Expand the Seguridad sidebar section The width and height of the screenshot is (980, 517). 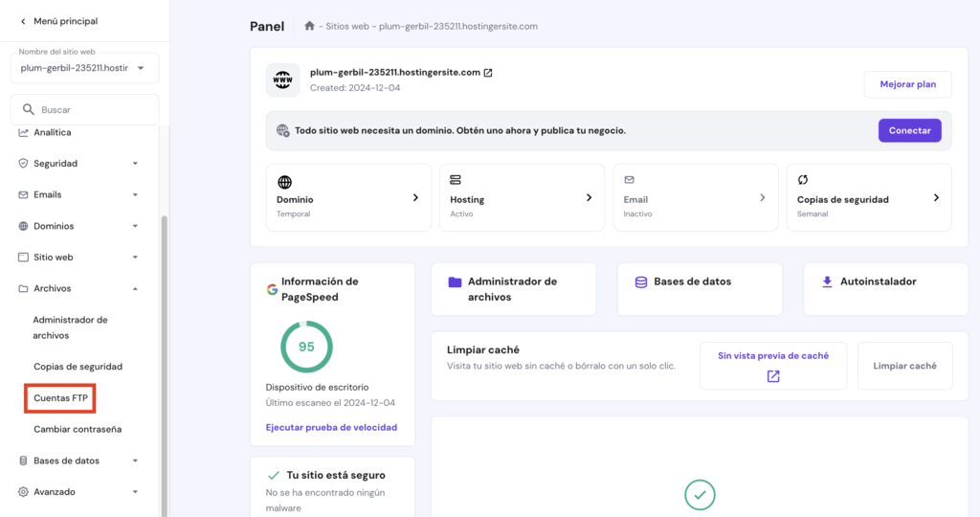point(135,164)
